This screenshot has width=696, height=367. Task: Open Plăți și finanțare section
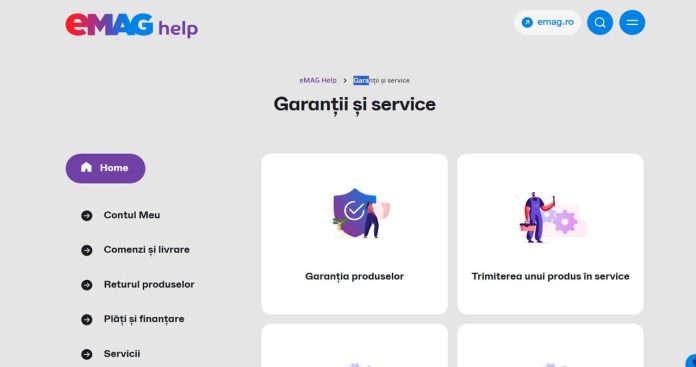click(x=144, y=319)
